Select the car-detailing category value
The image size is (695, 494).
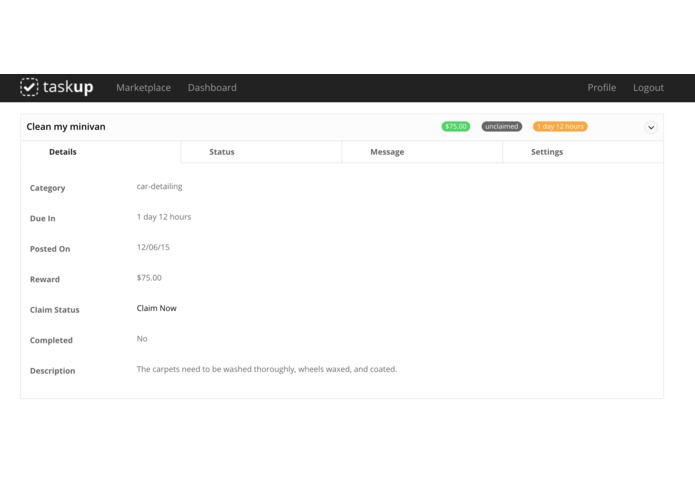[x=160, y=187]
